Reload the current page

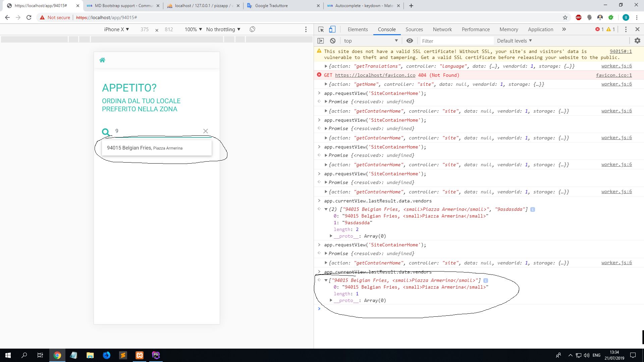point(29,17)
